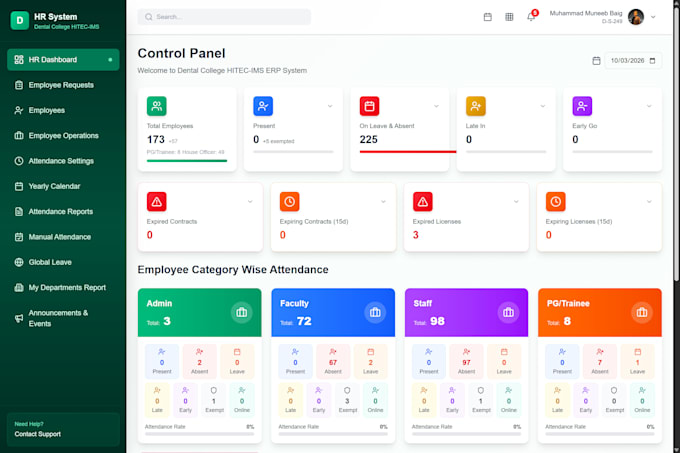Image resolution: width=680 pixels, height=453 pixels.
Task: Click the PG/Trainee card briefcase icon
Action: tap(642, 312)
